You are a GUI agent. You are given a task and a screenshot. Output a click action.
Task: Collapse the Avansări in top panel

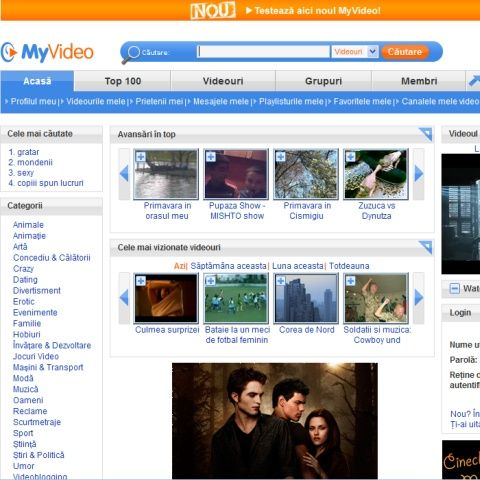426,134
